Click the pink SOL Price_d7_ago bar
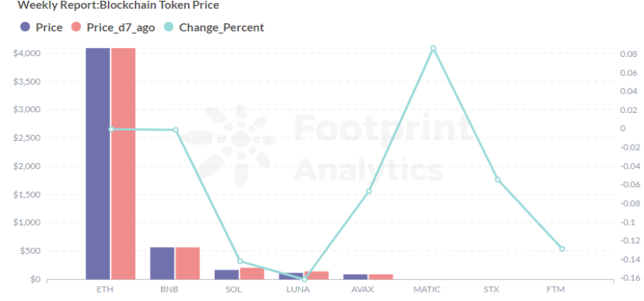This screenshot has height=301, width=644. click(x=252, y=273)
